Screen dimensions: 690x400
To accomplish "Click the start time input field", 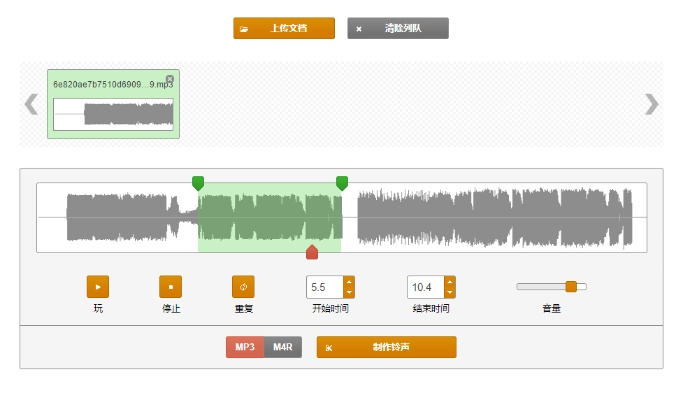I will tap(324, 287).
